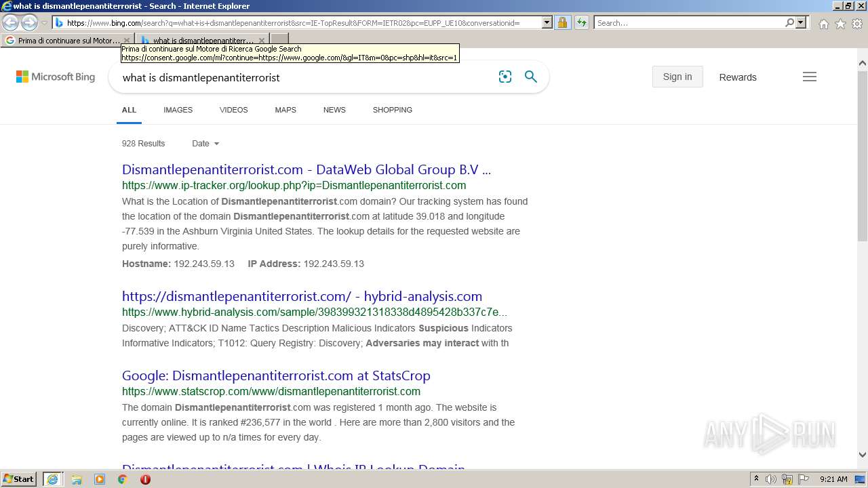
Task: Select the VIDEOS tab
Action: [x=233, y=110]
